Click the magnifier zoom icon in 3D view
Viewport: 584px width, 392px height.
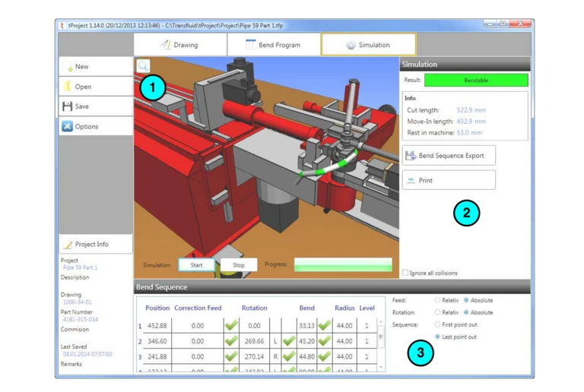[143, 66]
